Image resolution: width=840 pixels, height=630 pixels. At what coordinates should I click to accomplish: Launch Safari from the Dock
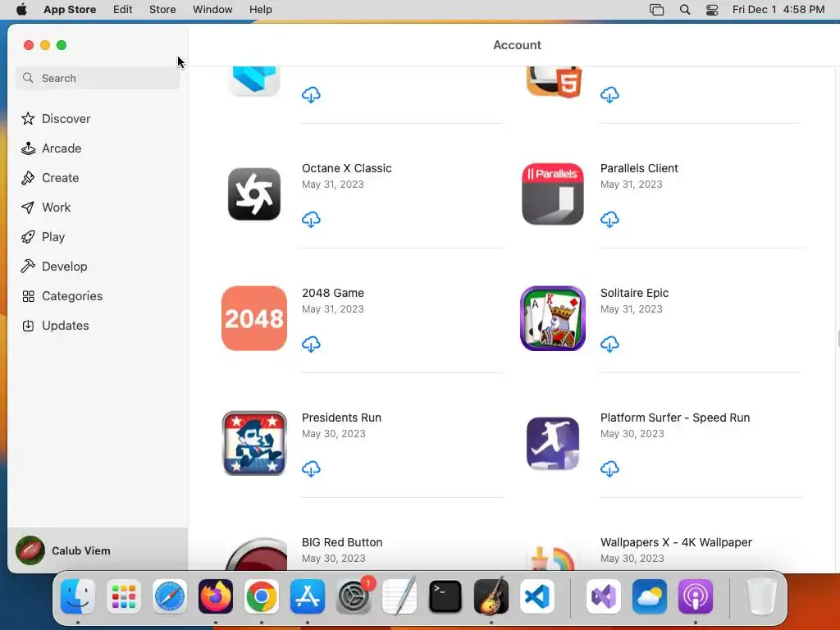pyautogui.click(x=170, y=596)
